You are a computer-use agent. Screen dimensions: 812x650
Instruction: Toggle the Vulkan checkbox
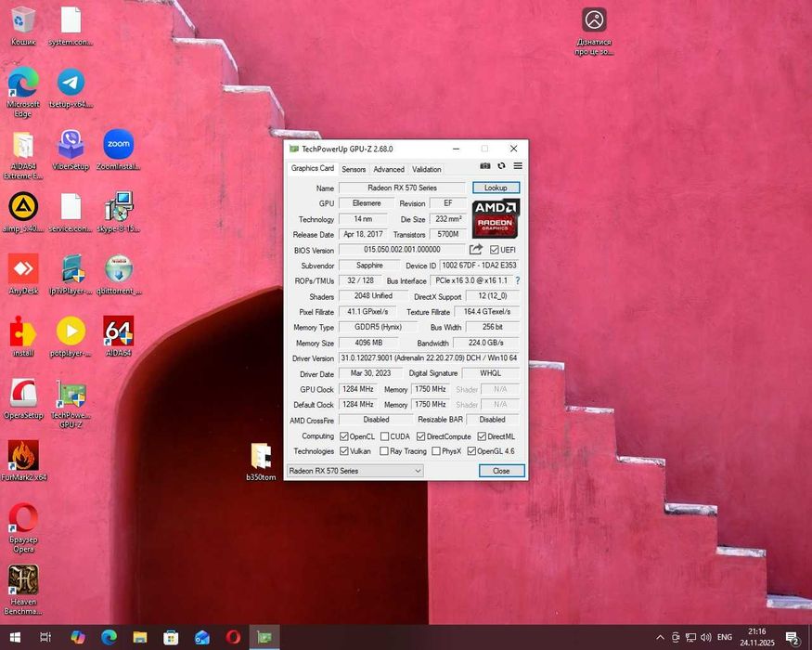point(344,451)
